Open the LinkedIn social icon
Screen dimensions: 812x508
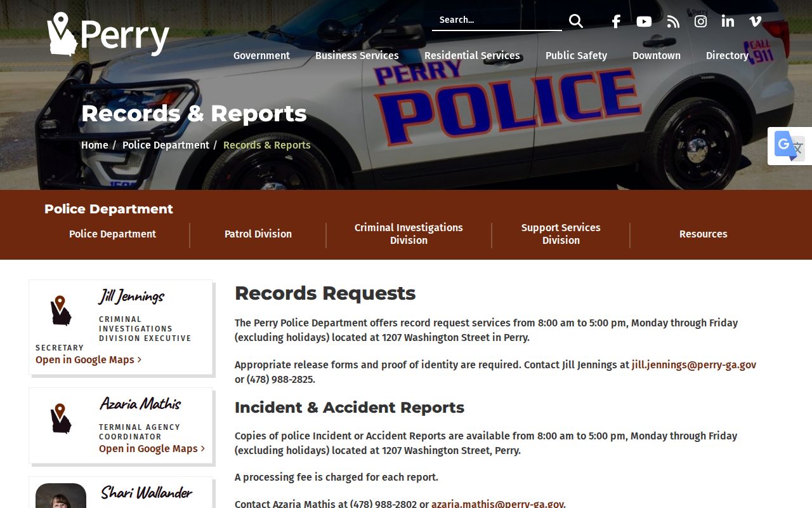click(x=728, y=21)
